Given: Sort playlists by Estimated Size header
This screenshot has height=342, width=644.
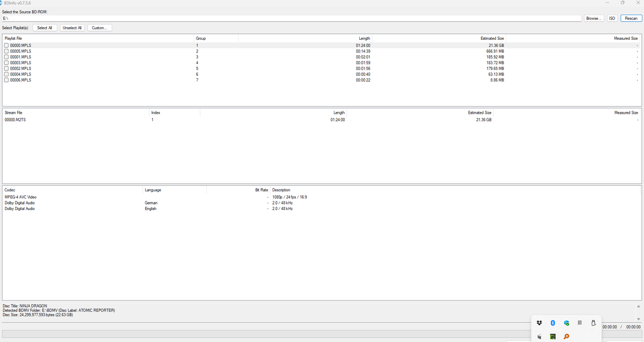Looking at the screenshot, I should pos(439,38).
